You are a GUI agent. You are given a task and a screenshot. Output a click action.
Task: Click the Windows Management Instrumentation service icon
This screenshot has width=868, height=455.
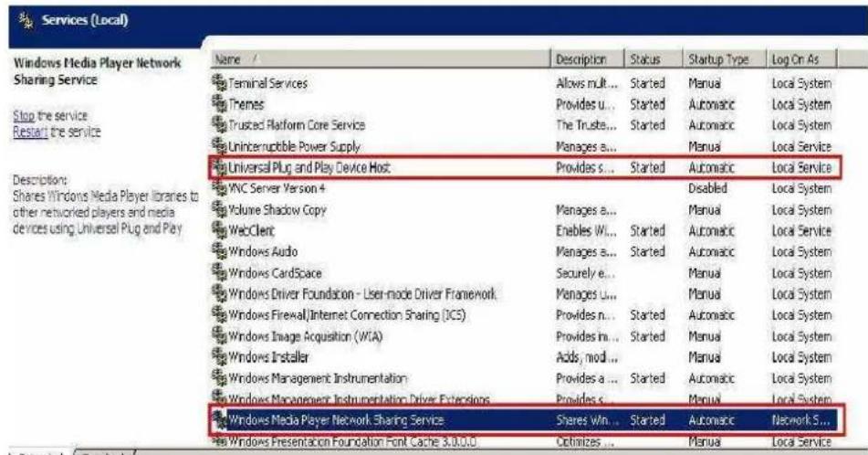[220, 378]
